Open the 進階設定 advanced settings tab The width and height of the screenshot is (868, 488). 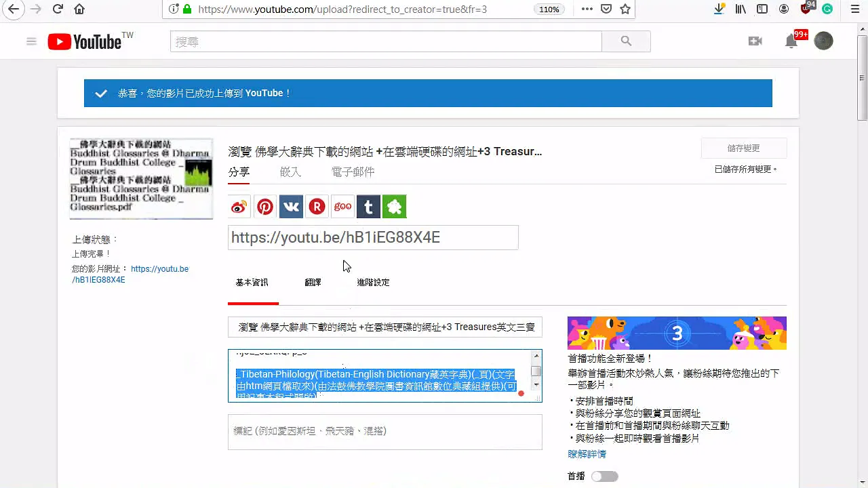tap(374, 283)
